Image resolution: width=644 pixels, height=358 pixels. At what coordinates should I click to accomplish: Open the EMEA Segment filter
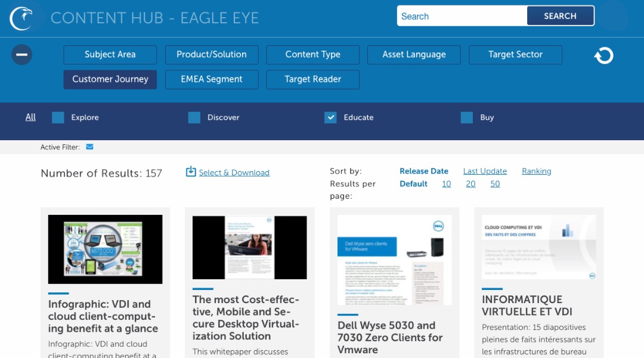tap(212, 79)
